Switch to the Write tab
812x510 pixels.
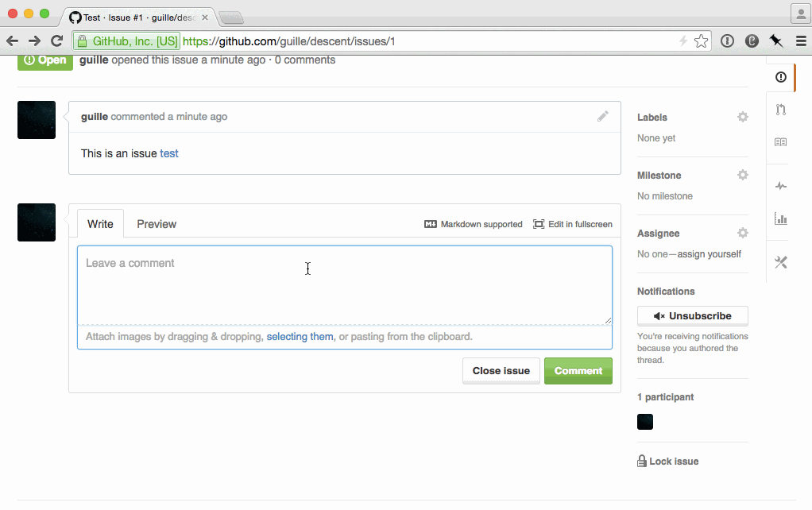click(100, 224)
